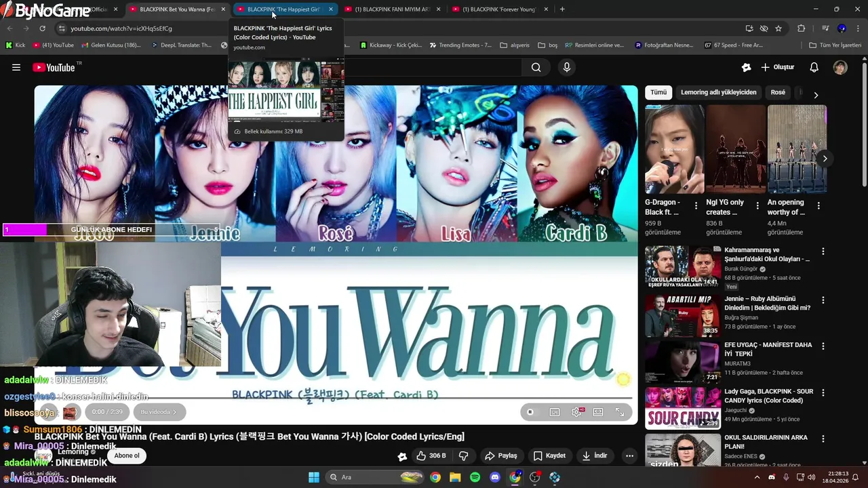Open options for the Kahramanmaraş video
The width and height of the screenshot is (868, 488).
[823, 251]
